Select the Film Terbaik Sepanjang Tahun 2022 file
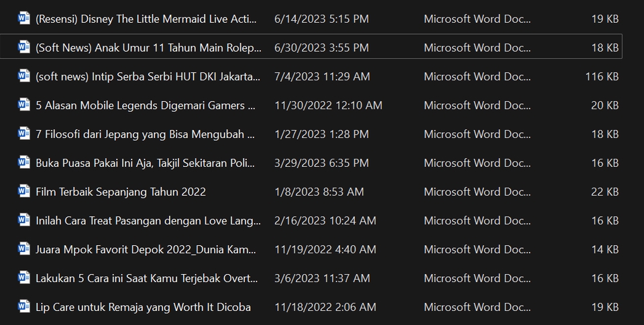 [x=121, y=192]
